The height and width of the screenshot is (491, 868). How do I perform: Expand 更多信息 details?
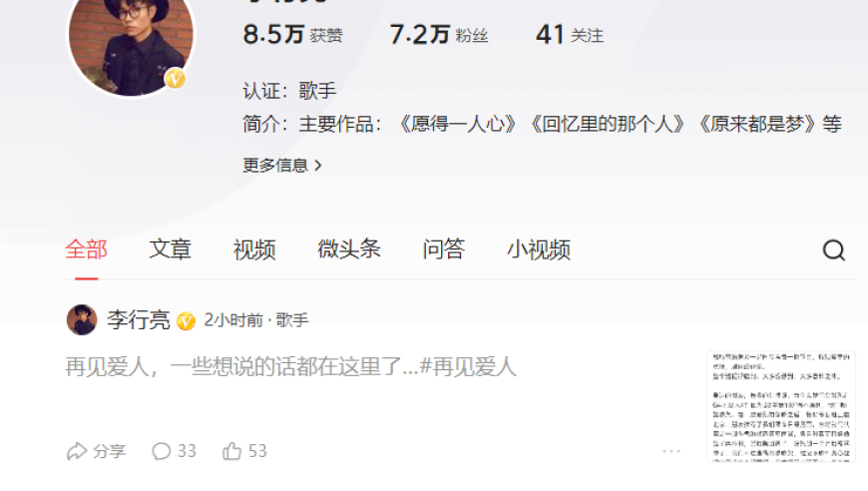pos(282,165)
